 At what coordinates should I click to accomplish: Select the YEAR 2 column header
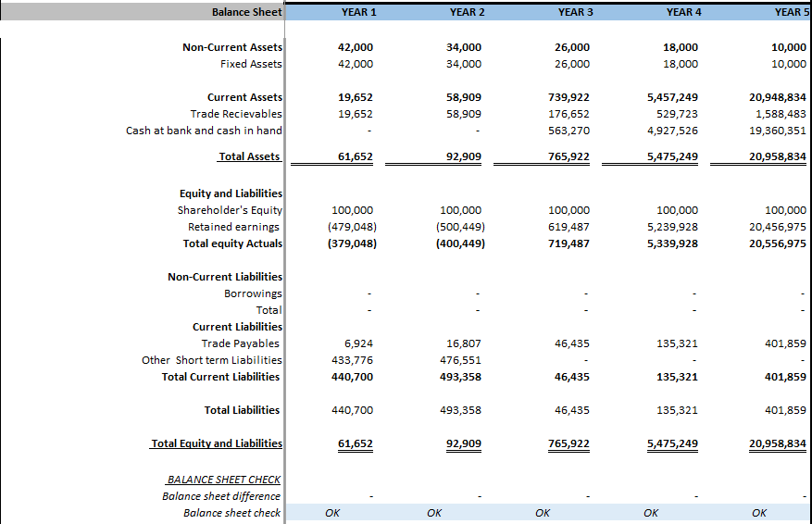coord(467,12)
